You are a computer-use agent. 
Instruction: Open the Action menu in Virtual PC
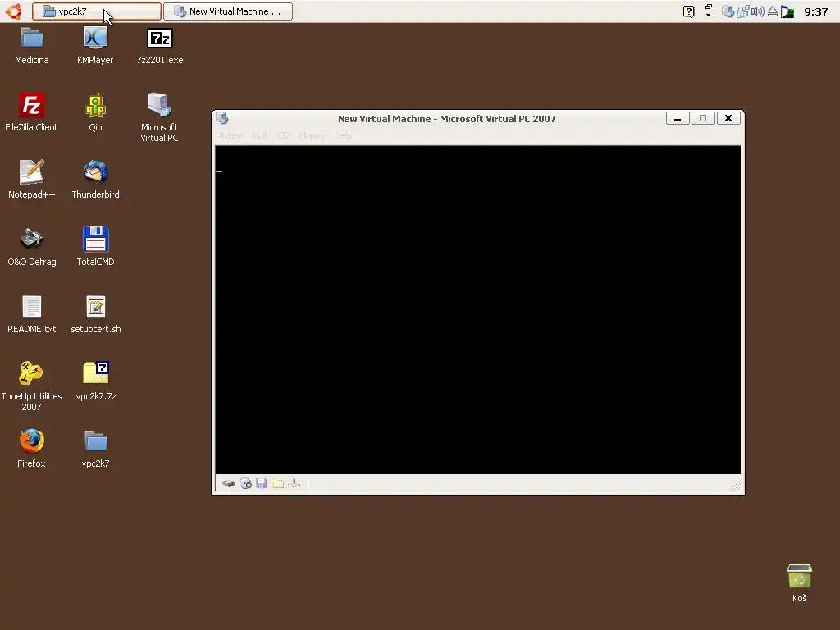[x=231, y=135]
